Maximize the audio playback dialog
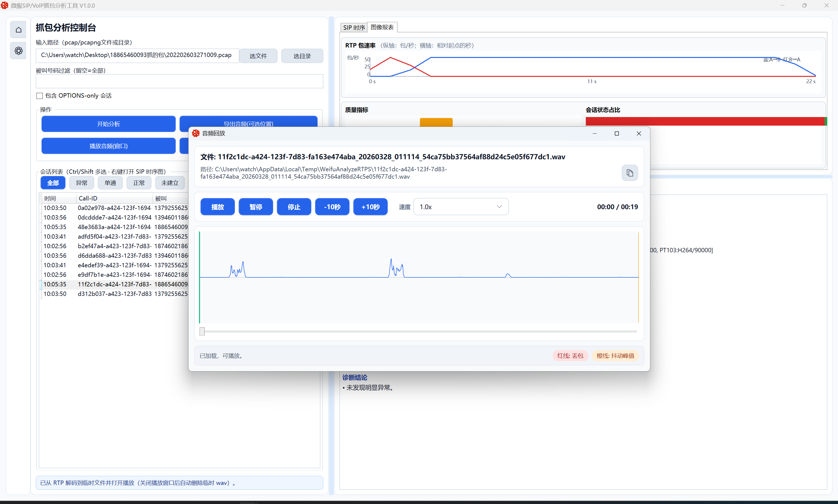The height and width of the screenshot is (504, 838). tap(616, 133)
